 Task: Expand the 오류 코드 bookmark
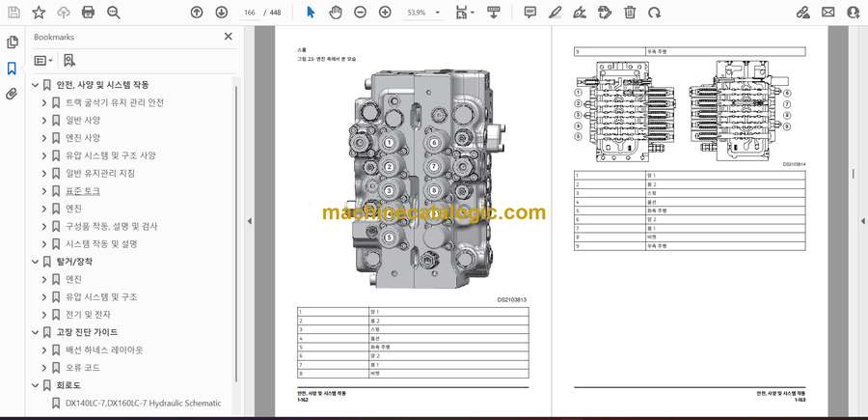(44, 367)
